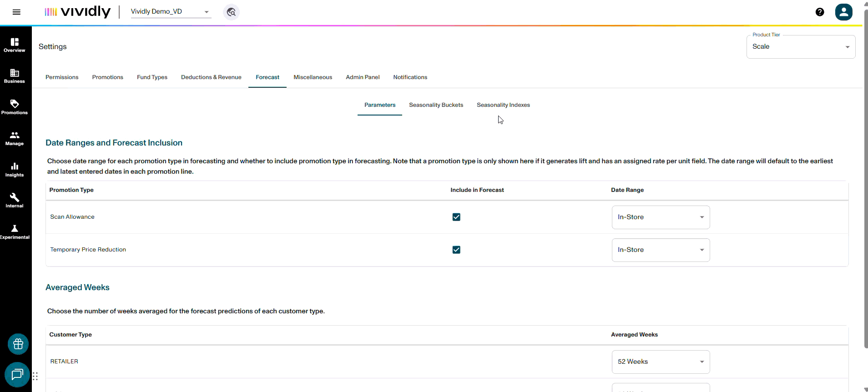Image resolution: width=868 pixels, height=392 pixels.
Task: Open the chat support widget
Action: click(17, 375)
